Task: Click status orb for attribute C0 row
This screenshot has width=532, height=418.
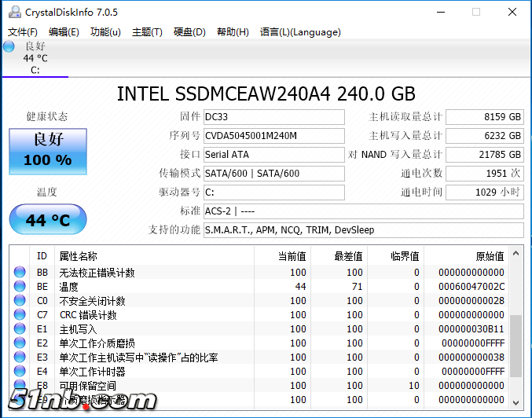Action: tap(20, 301)
